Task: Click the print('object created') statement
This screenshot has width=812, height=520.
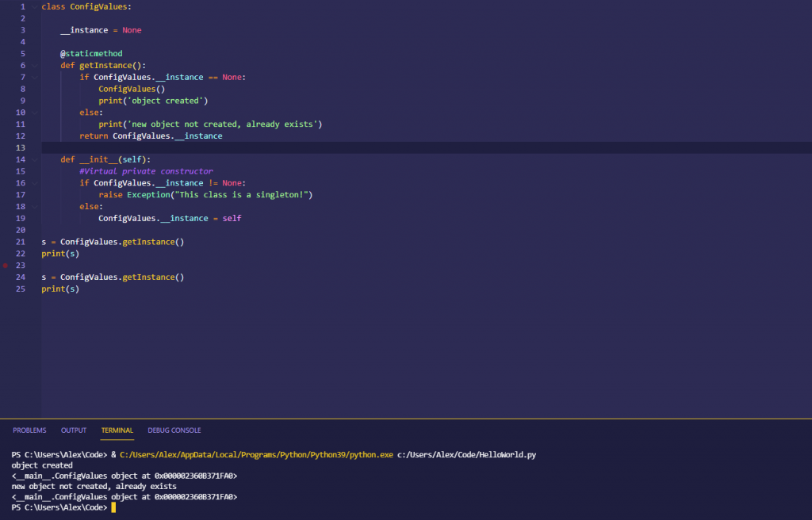Action: coord(153,101)
